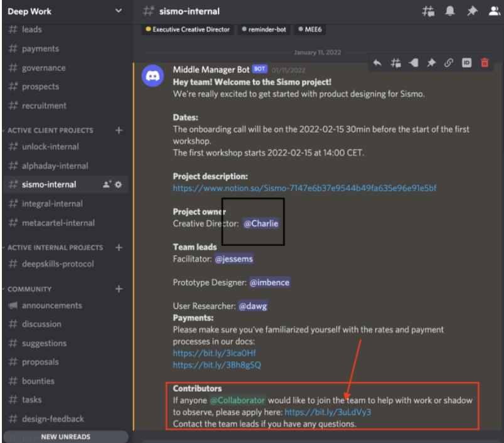The width and height of the screenshot is (504, 443).
Task: Jump to messages with New Unreads button
Action: (x=66, y=437)
